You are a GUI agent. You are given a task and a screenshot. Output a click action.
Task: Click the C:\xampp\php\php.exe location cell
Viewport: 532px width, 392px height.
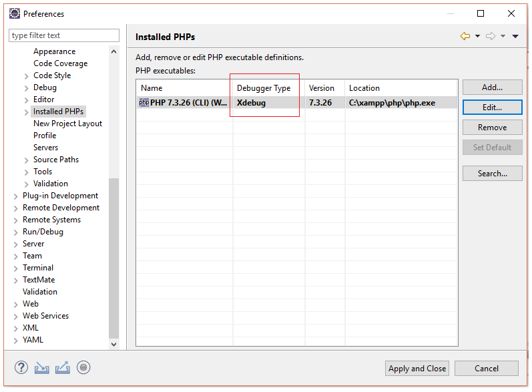[392, 102]
